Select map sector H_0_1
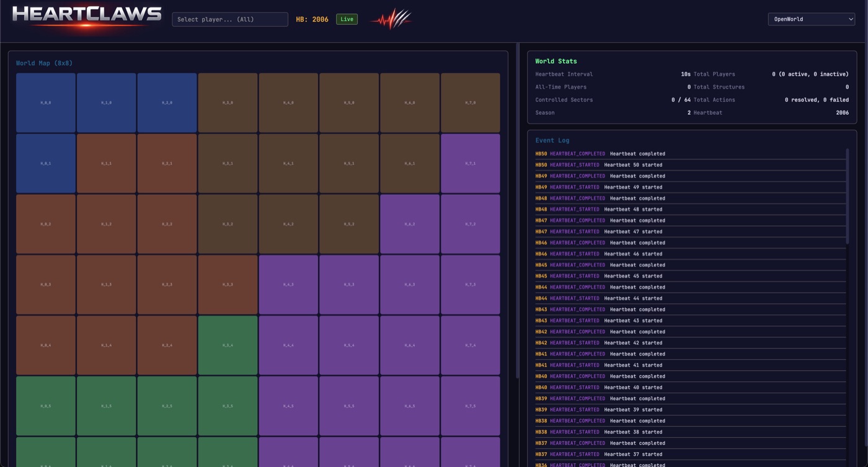 tap(46, 163)
